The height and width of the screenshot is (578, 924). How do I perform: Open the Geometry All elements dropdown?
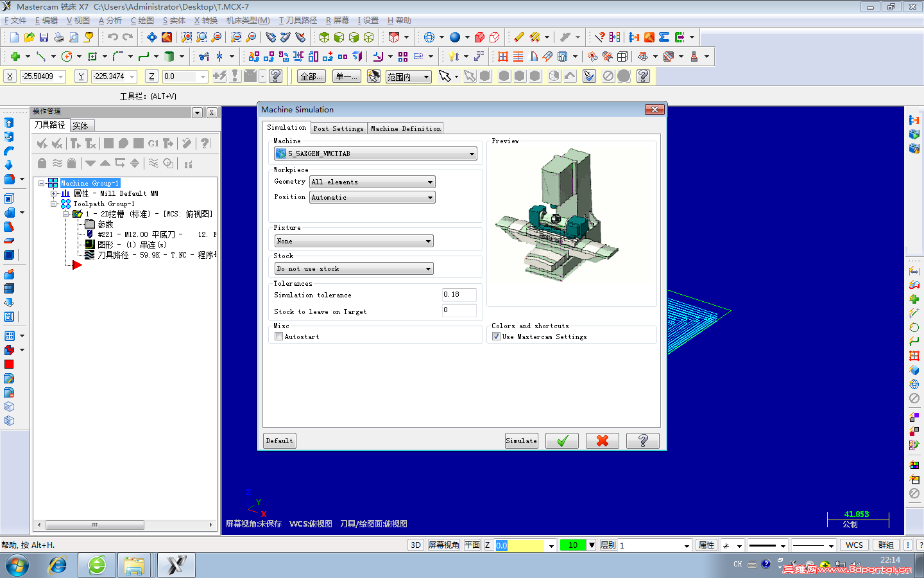(x=372, y=182)
